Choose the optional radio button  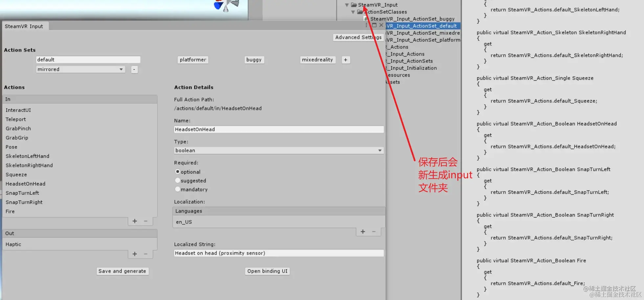(178, 172)
